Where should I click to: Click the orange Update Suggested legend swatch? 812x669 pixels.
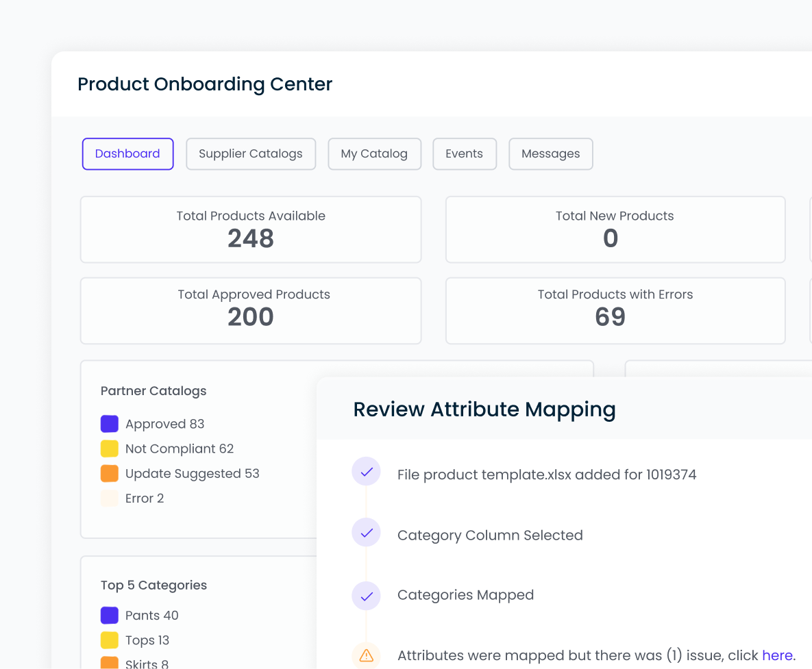[110, 473]
